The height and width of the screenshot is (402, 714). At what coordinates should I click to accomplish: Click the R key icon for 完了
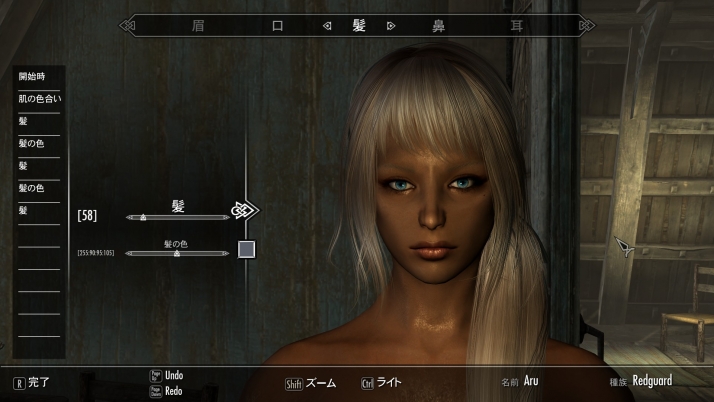[x=19, y=383]
